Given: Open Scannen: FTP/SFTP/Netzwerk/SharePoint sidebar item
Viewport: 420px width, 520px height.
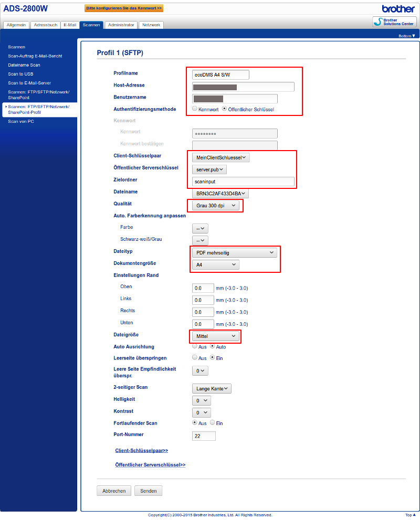Looking at the screenshot, I should (x=39, y=95).
